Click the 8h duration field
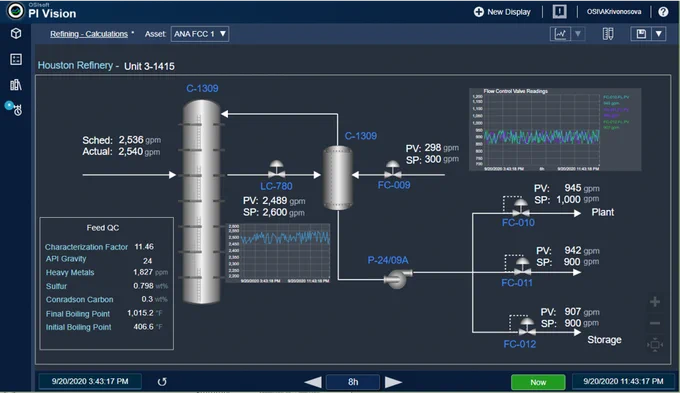The width and height of the screenshot is (680, 393). (353, 382)
